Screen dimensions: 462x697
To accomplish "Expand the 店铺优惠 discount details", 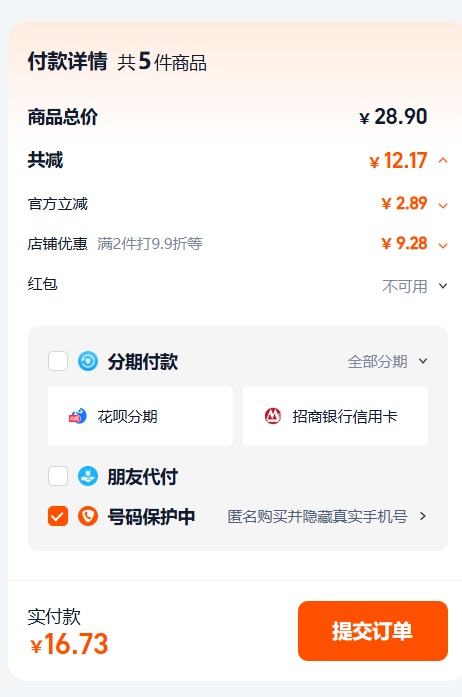I will click(442, 245).
